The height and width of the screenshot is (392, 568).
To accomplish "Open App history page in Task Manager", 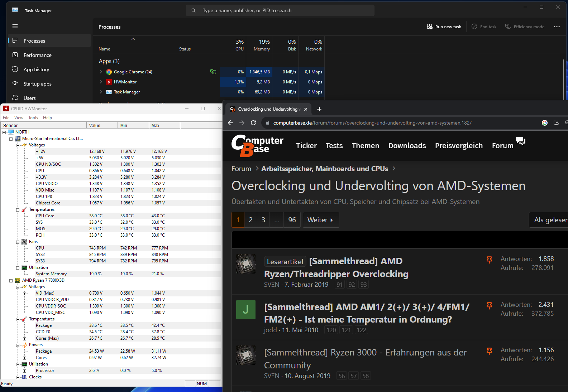I will click(x=49, y=69).
